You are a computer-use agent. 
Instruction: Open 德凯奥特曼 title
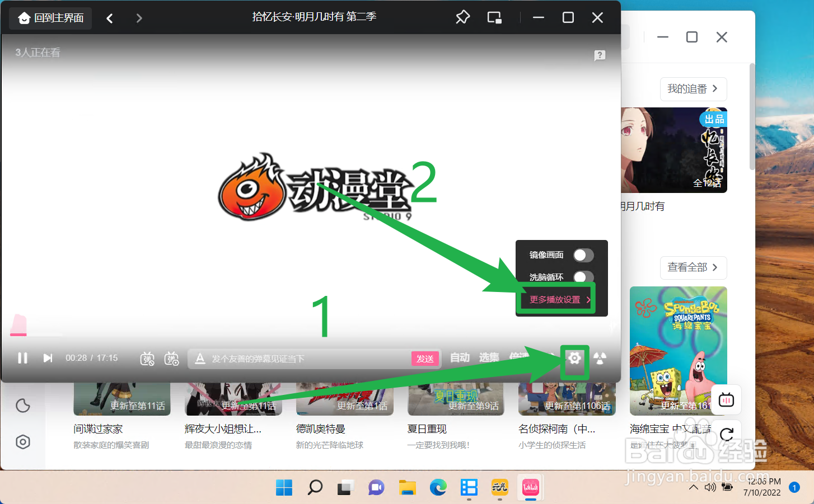pyautogui.click(x=321, y=429)
